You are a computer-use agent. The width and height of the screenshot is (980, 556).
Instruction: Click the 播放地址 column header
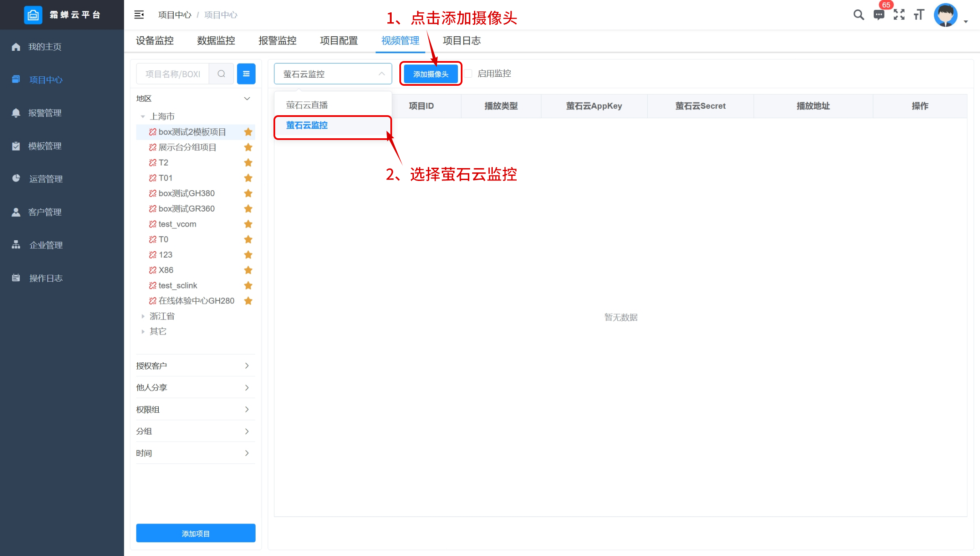[813, 106]
